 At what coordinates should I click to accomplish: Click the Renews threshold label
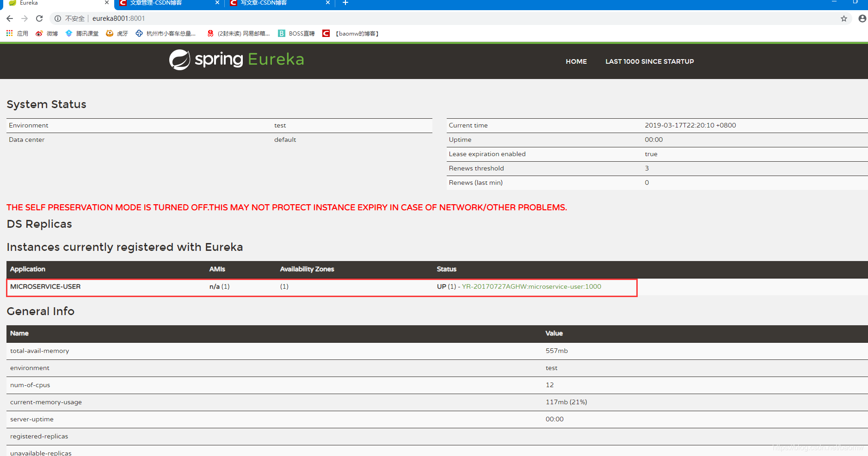476,168
